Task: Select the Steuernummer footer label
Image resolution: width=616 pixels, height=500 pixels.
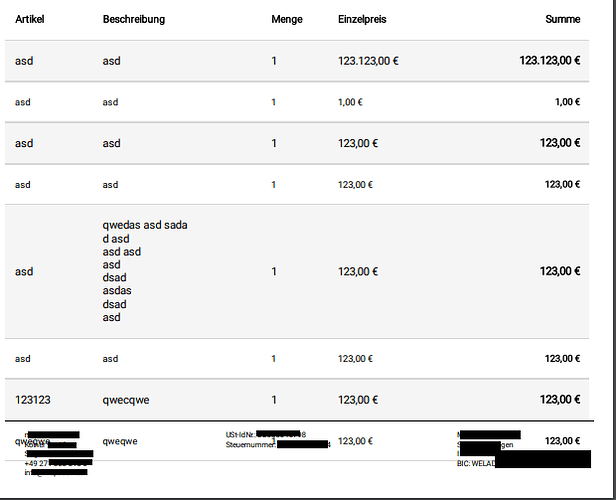Action: pos(251,445)
